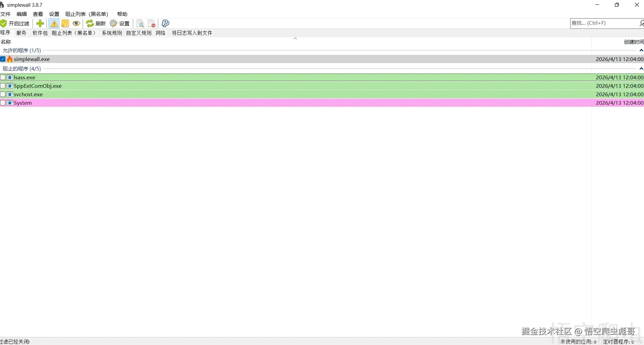This screenshot has width=644, height=345.
Task: Select the svchost.exe row name
Action: pyautogui.click(x=28, y=94)
